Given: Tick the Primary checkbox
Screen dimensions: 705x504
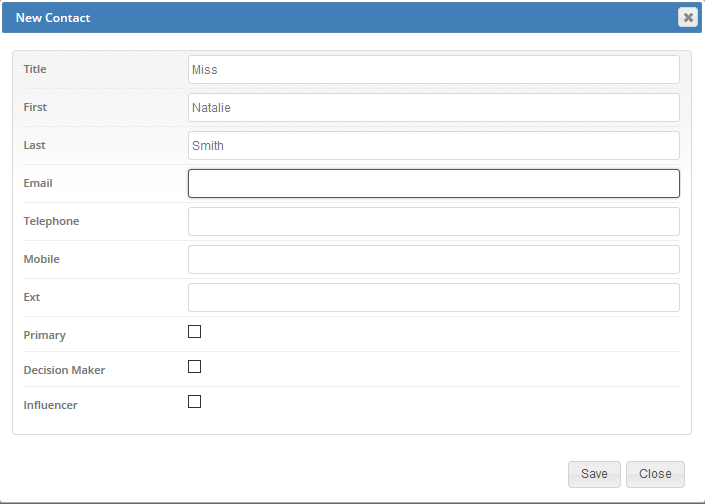Looking at the screenshot, I should 194,331.
